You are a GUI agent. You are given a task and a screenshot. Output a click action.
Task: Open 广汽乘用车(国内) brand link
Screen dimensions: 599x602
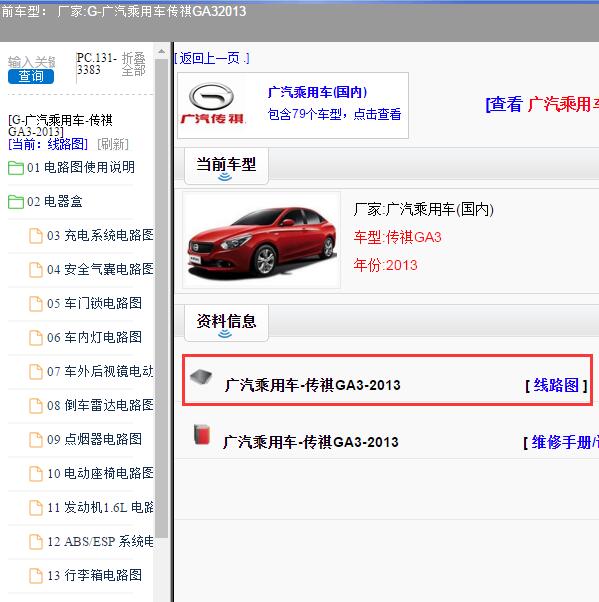318,92
